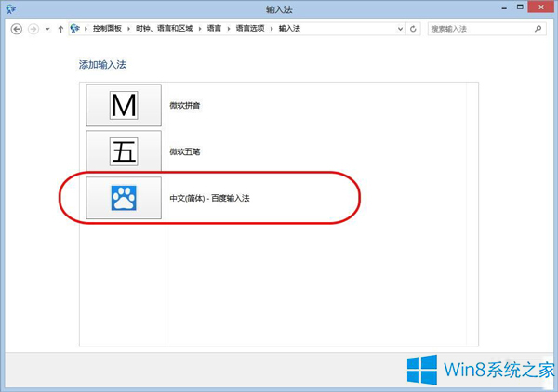Click the control panel icon in address bar
This screenshot has width=558, height=392.
[x=74, y=29]
